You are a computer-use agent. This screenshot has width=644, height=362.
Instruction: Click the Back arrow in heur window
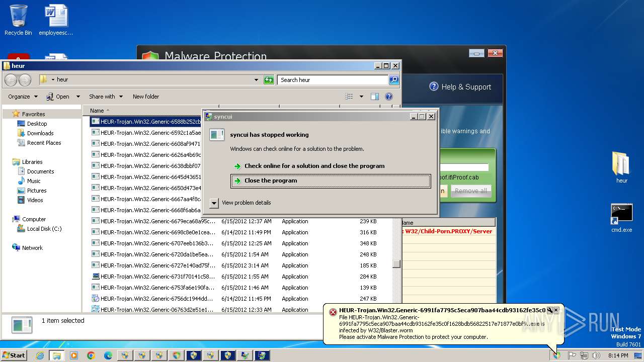(x=11, y=80)
